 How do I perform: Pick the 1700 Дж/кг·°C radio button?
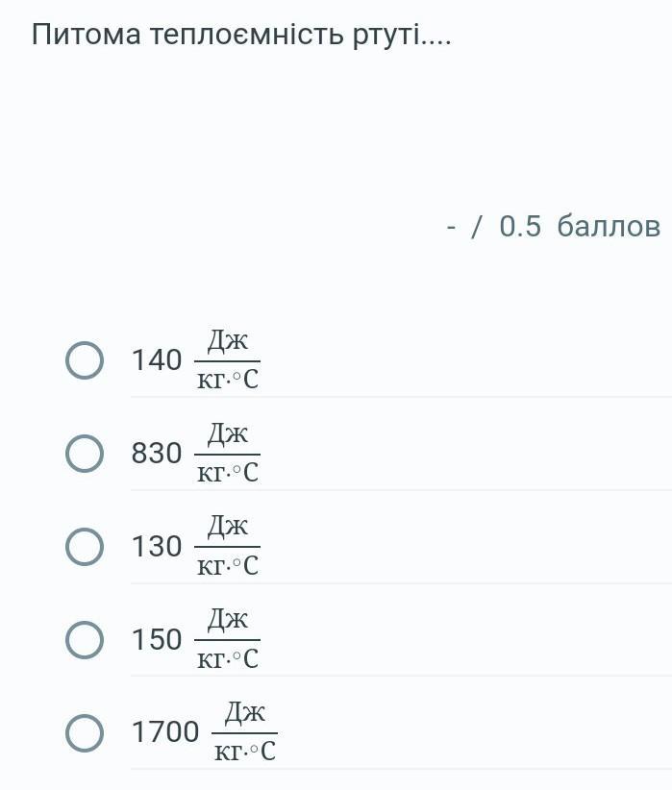pyautogui.click(x=85, y=733)
